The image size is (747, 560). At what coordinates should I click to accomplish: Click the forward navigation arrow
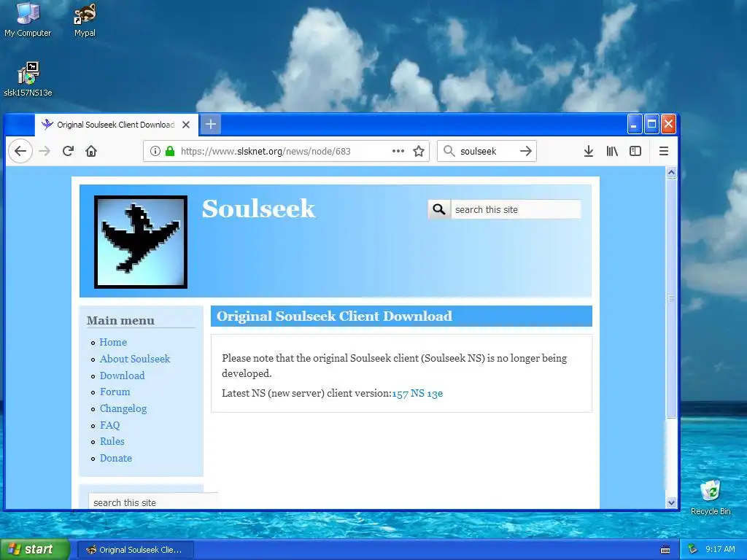[x=44, y=151]
